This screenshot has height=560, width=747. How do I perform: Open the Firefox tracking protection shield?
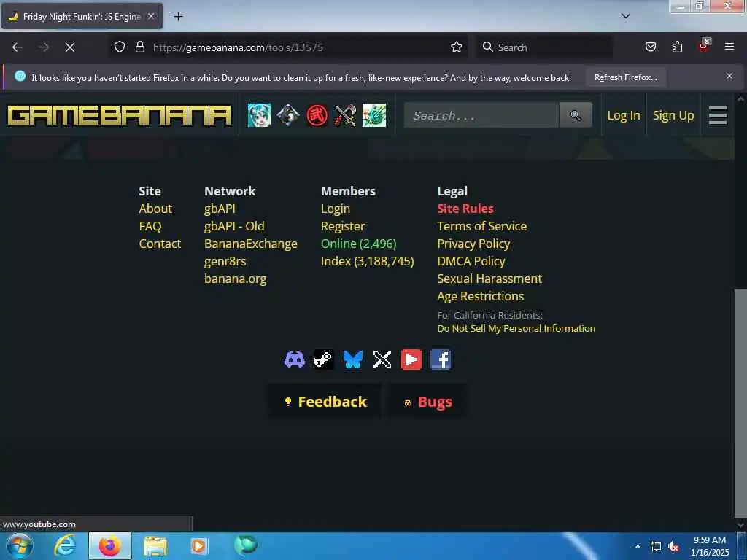tap(120, 47)
